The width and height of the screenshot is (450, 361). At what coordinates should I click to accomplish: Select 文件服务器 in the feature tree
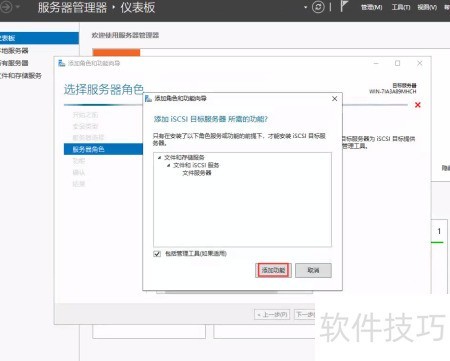pos(197,173)
